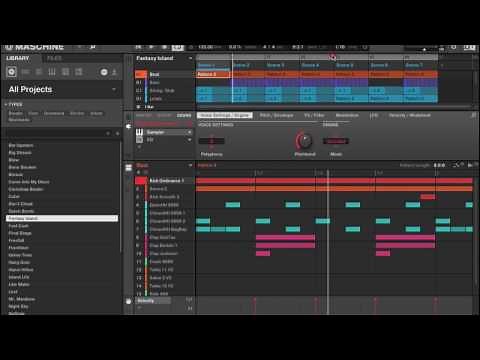The image size is (480, 360).
Task: Start playback with the Play button
Action: (x=151, y=47)
